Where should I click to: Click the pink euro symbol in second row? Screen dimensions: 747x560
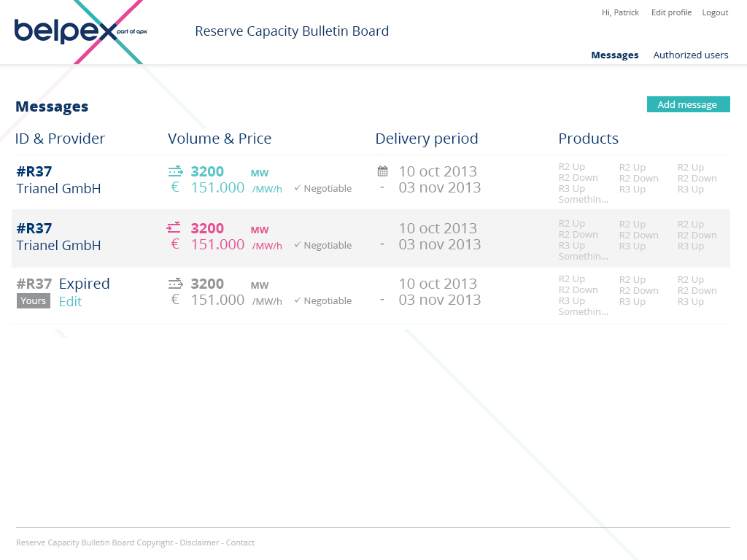(175, 244)
